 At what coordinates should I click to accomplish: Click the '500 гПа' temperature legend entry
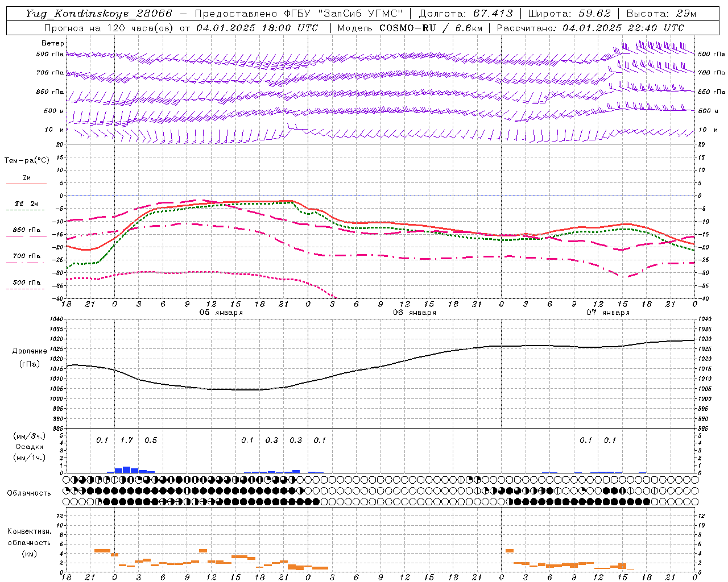coord(26,282)
